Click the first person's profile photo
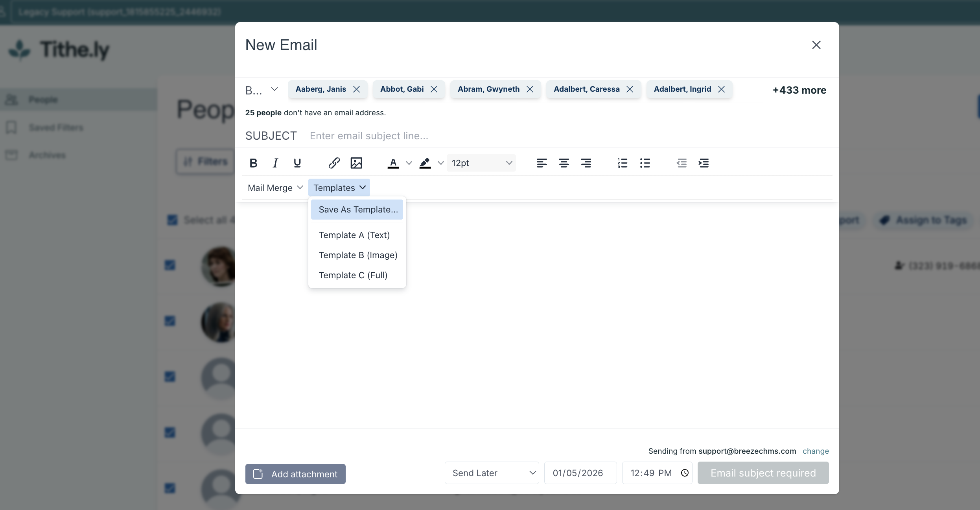Viewport: 980px width, 510px height. tap(219, 266)
